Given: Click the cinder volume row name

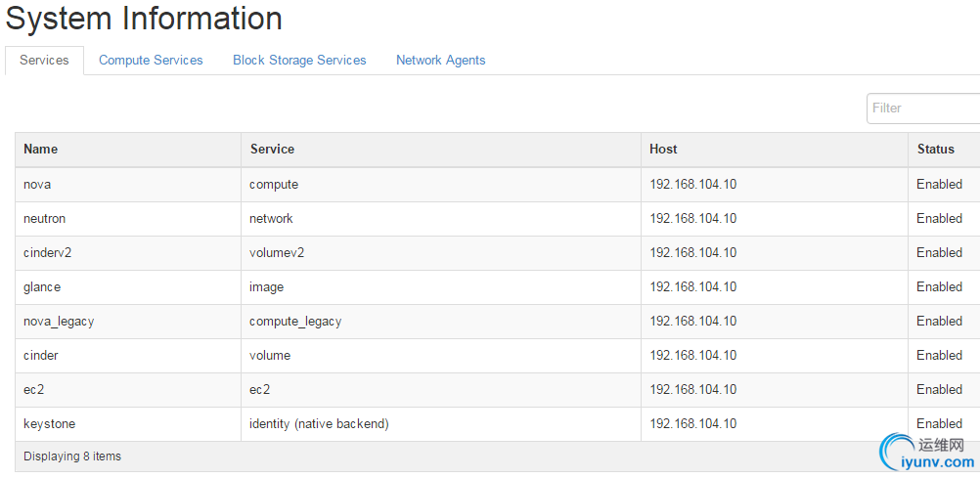Looking at the screenshot, I should [41, 355].
